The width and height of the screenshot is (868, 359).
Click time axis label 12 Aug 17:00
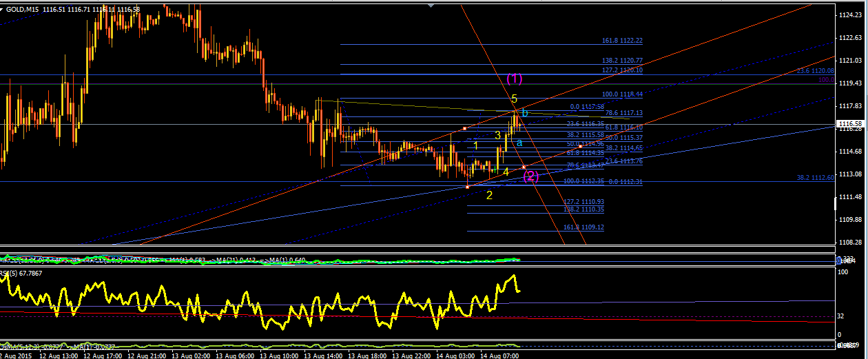coord(103,356)
